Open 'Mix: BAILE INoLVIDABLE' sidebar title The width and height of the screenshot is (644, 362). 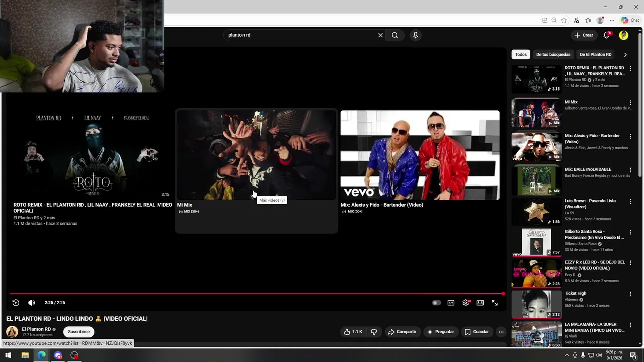coord(588,170)
